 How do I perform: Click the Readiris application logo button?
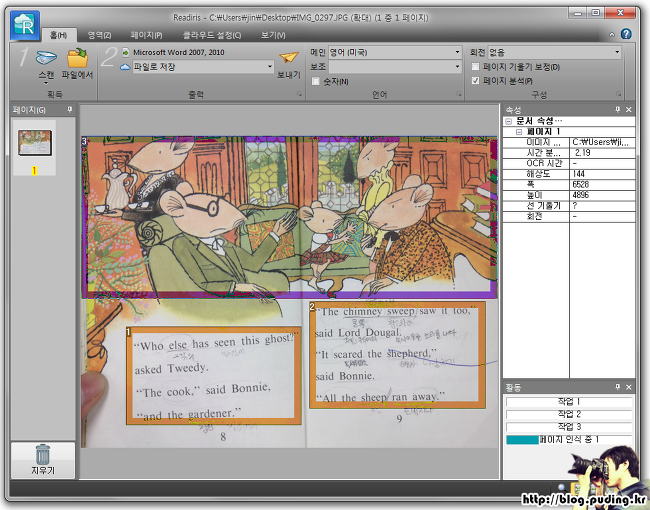25,26
